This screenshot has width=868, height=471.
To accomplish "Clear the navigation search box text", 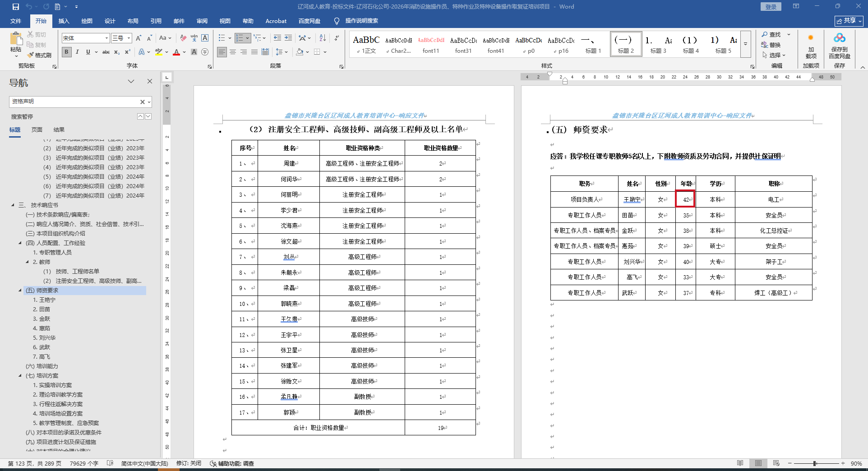I will [143, 102].
